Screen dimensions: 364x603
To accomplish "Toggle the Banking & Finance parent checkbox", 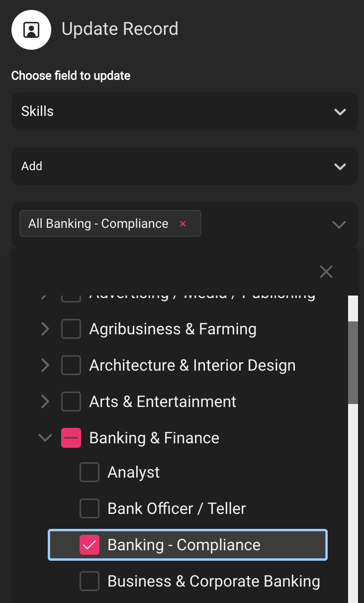I will click(x=71, y=437).
